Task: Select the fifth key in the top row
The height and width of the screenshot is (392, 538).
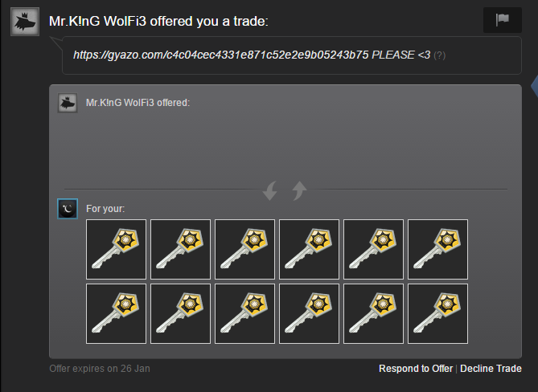Action: 373,250
